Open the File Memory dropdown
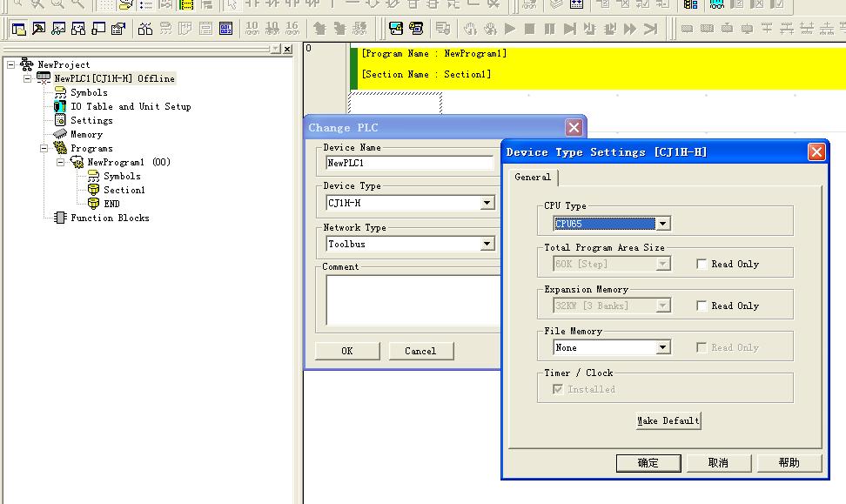Screen dimensions: 846x504 pos(662,347)
